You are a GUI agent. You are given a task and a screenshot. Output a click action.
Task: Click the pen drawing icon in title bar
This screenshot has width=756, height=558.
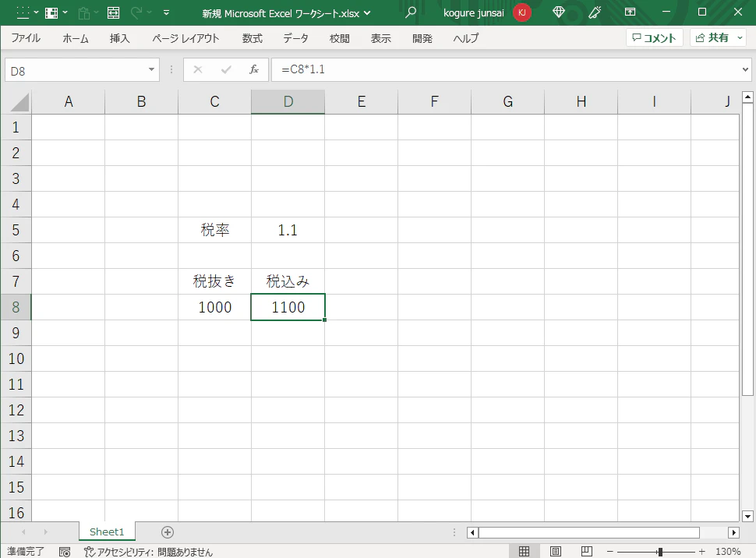coord(595,12)
